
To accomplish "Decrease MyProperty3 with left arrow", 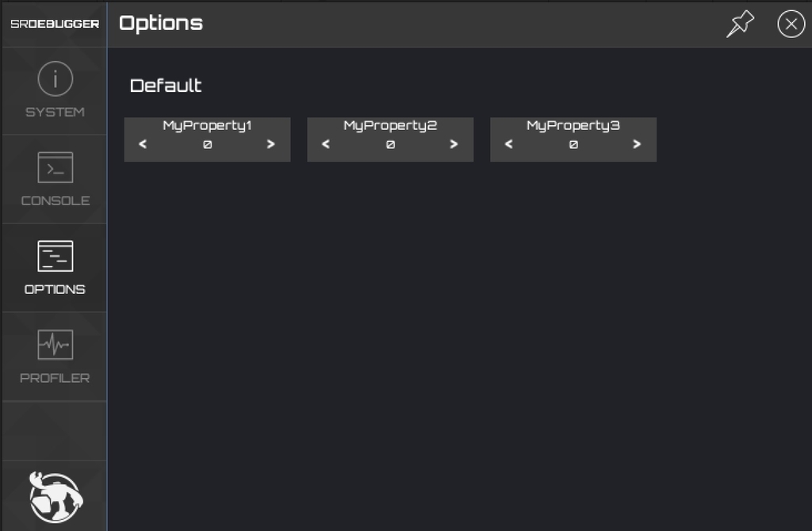I will click(x=509, y=144).
